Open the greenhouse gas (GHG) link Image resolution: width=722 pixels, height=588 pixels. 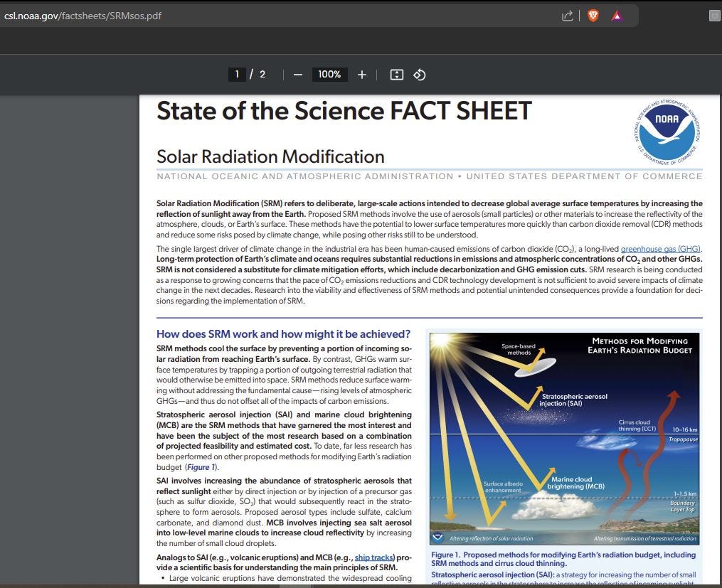[x=660, y=249]
